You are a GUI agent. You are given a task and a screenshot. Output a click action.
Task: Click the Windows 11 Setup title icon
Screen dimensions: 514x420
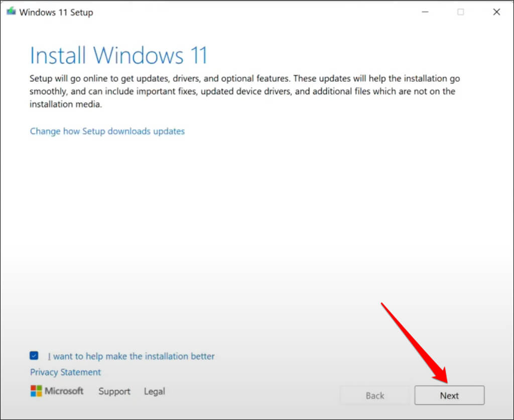(11, 12)
